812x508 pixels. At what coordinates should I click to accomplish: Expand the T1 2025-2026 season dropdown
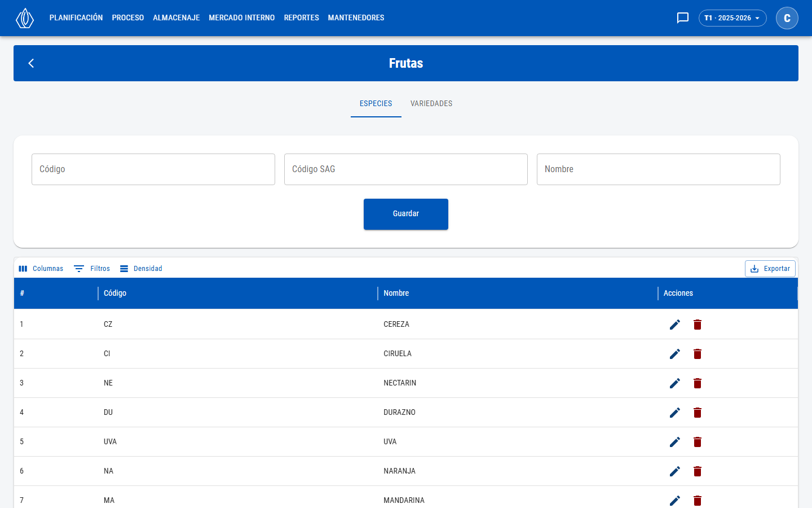(x=732, y=18)
